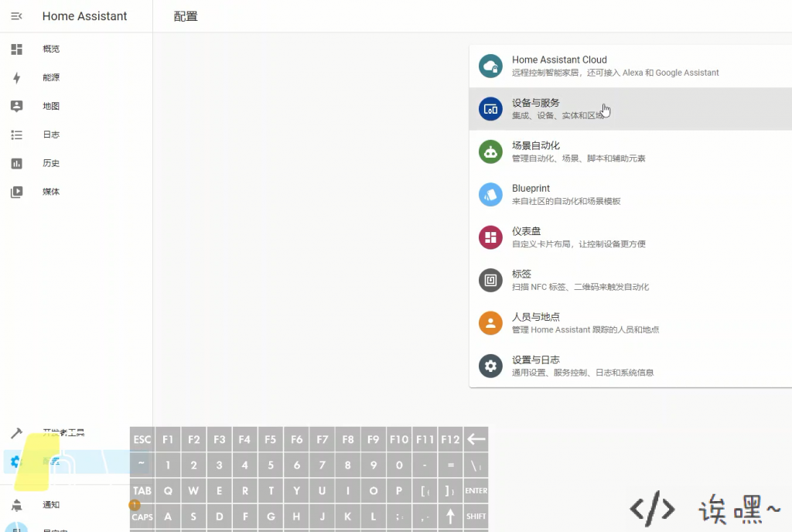The height and width of the screenshot is (532, 792).
Task: Click the ENTER key on on-screen keyboard
Action: [476, 490]
